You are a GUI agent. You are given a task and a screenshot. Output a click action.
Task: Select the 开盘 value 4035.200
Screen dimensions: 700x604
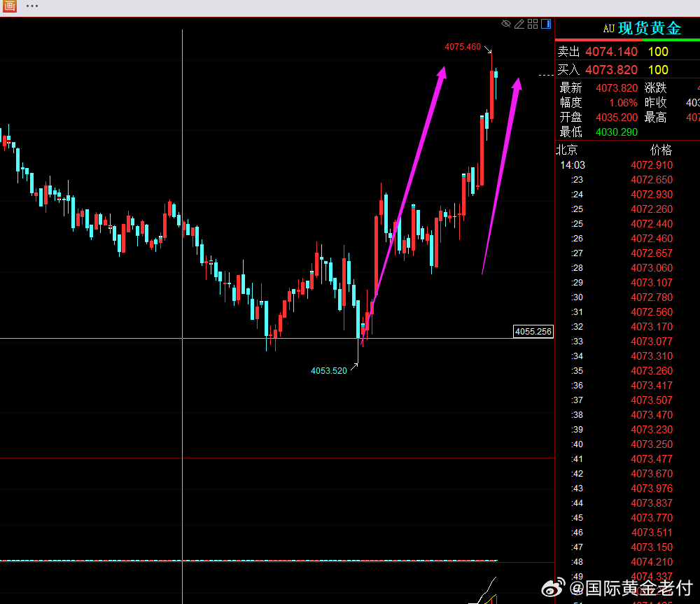[x=617, y=118]
